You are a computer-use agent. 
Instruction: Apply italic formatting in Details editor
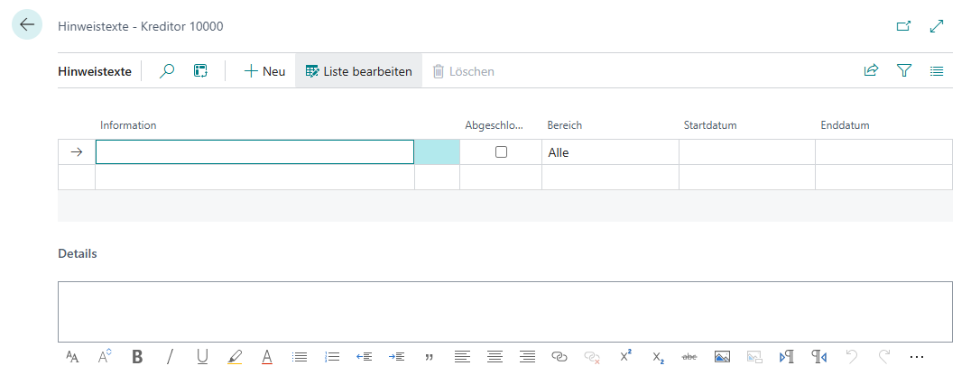click(x=170, y=356)
